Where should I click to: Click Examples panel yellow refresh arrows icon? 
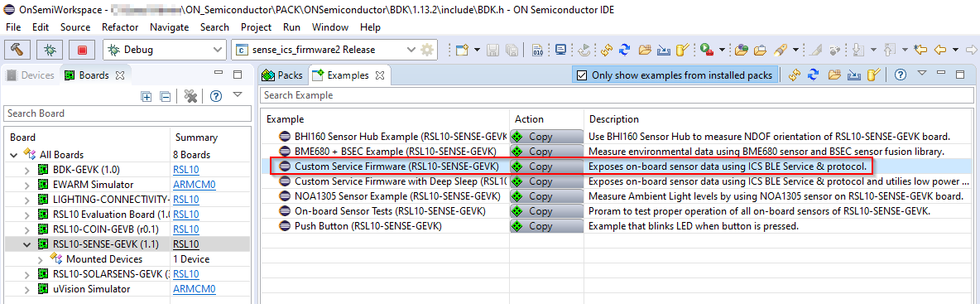tap(795, 75)
